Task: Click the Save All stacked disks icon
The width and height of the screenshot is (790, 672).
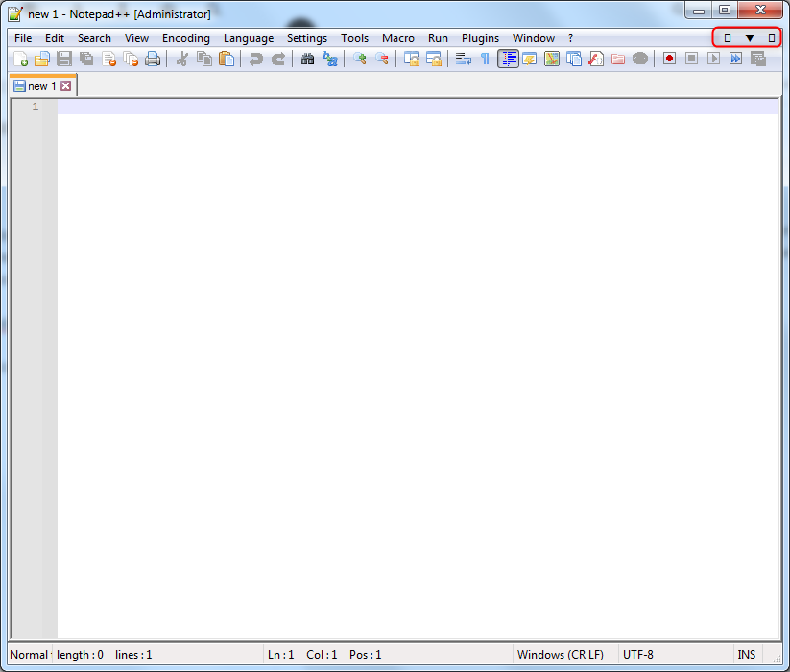Action: [86, 59]
